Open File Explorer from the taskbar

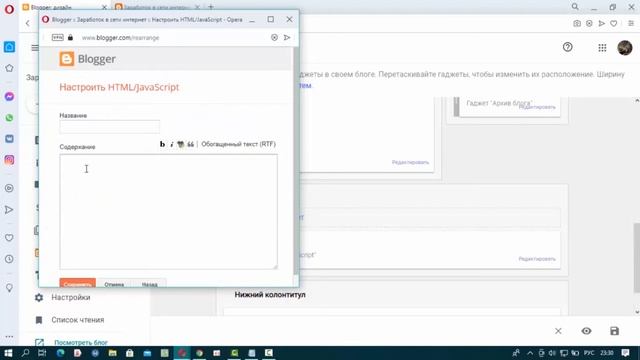(113, 353)
